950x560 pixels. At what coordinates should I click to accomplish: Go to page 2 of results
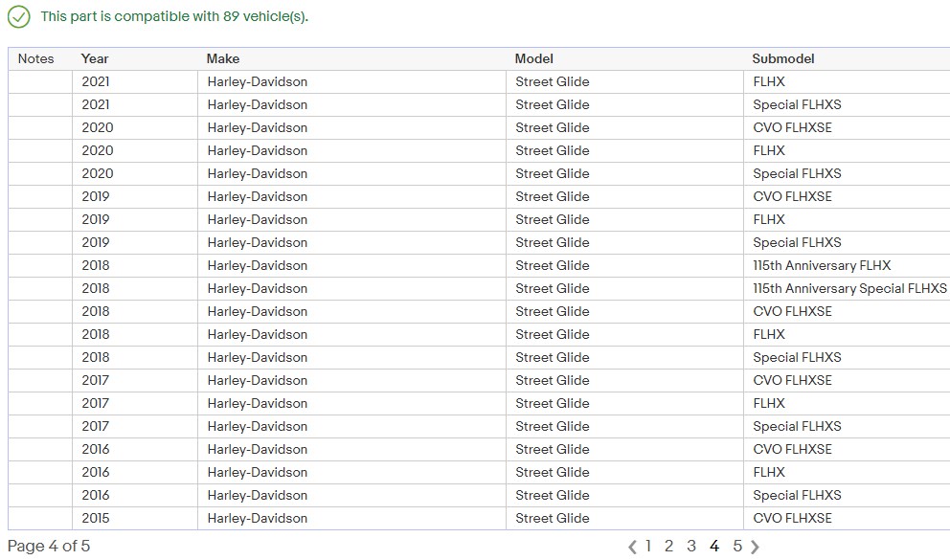click(668, 546)
